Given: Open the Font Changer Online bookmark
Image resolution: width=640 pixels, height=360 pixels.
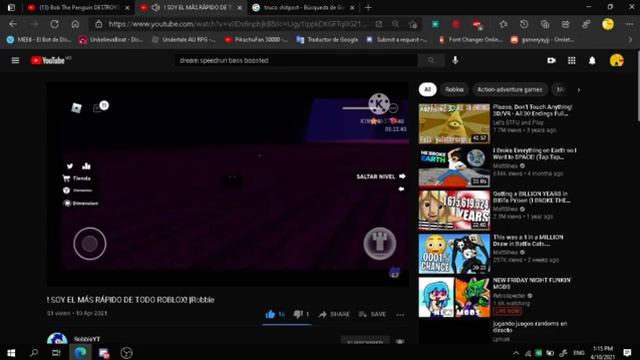Looking at the screenshot, I should tap(470, 40).
